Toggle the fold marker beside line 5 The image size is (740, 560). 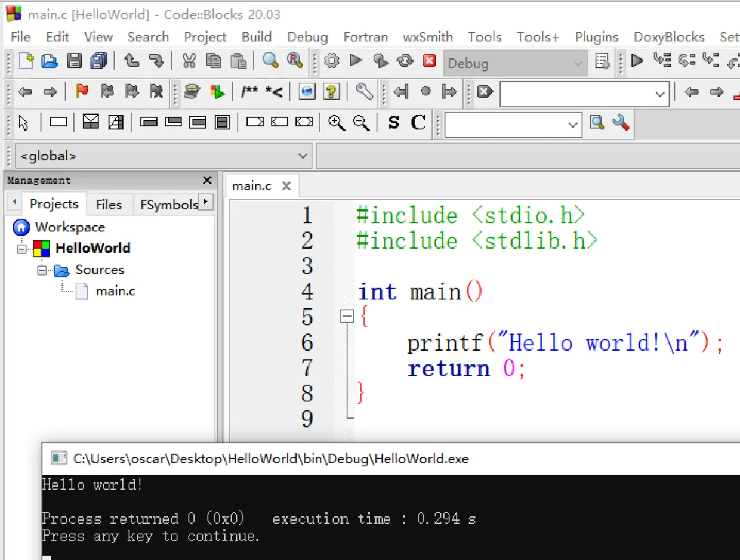[347, 317]
